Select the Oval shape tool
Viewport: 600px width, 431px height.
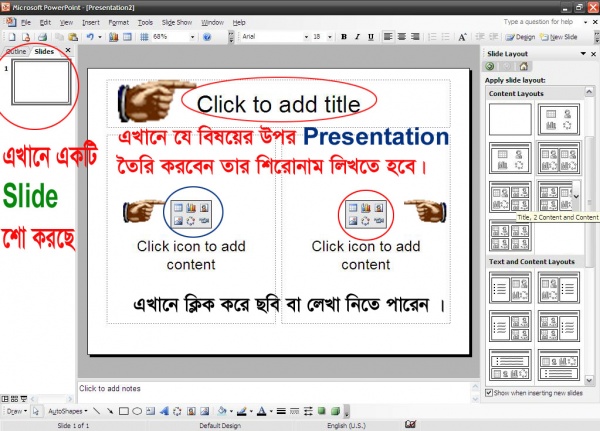137,411
